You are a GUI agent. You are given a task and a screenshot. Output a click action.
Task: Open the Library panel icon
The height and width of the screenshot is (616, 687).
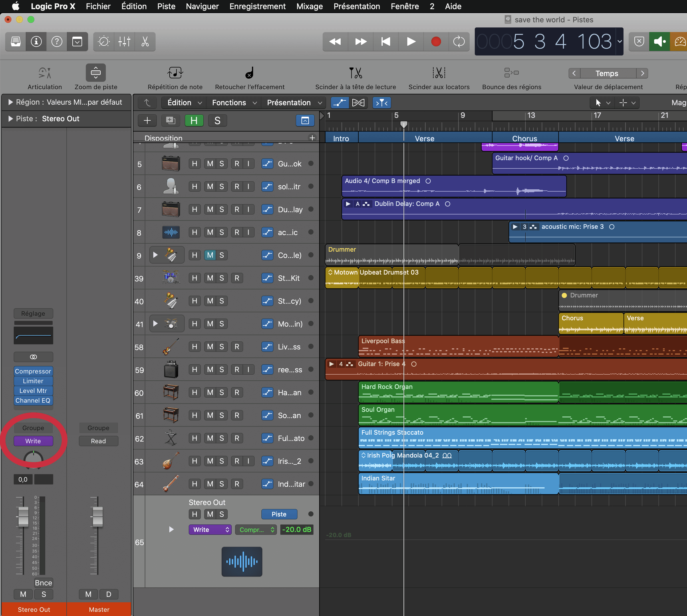[15, 42]
